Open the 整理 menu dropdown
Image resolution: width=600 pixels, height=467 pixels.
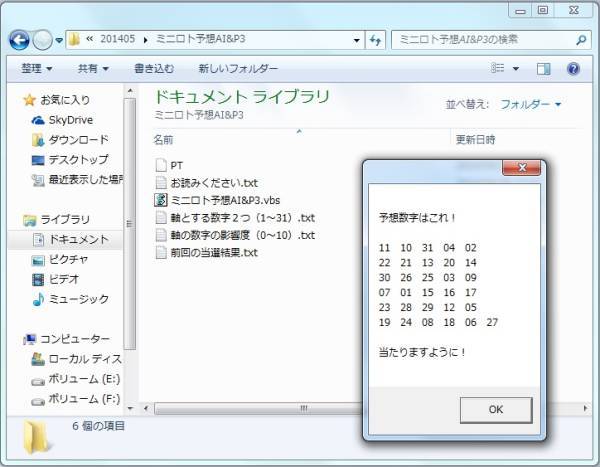coord(36,69)
